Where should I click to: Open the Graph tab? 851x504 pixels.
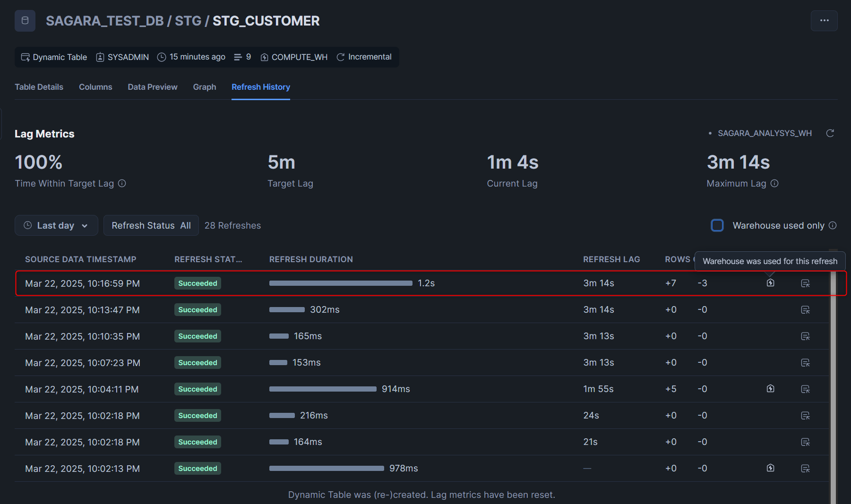(205, 87)
